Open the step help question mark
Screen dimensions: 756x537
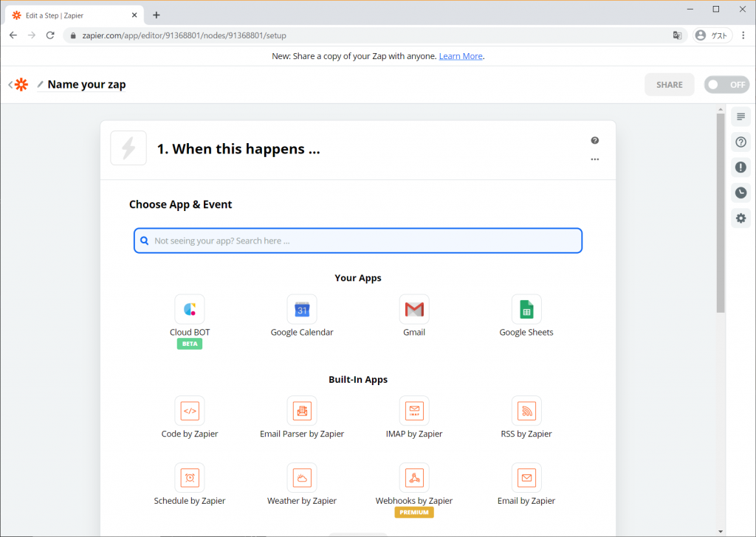click(x=595, y=140)
